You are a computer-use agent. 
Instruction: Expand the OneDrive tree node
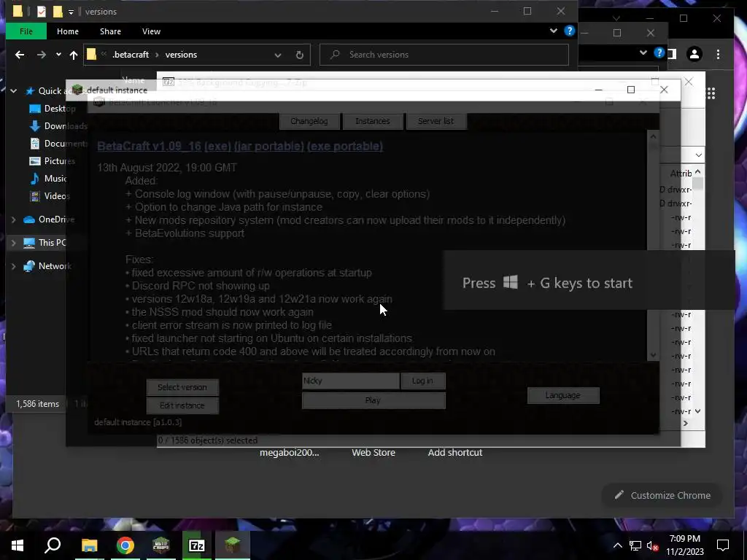click(13, 219)
